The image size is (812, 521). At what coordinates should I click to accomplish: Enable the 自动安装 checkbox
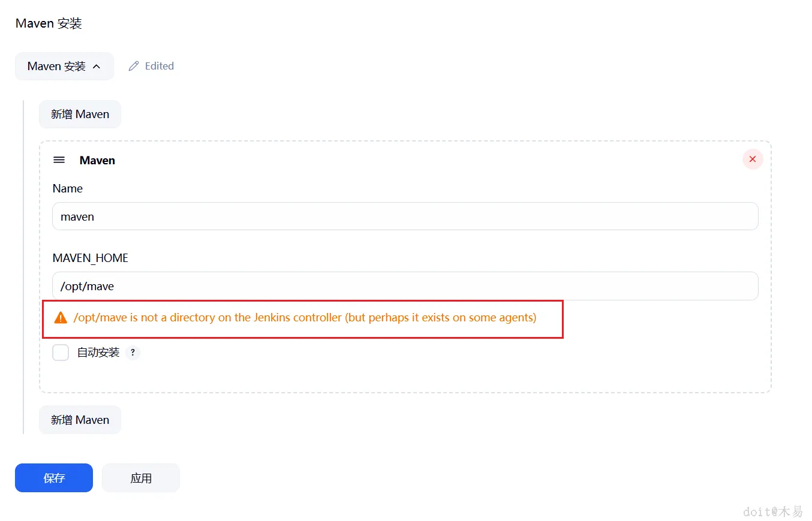click(x=61, y=353)
